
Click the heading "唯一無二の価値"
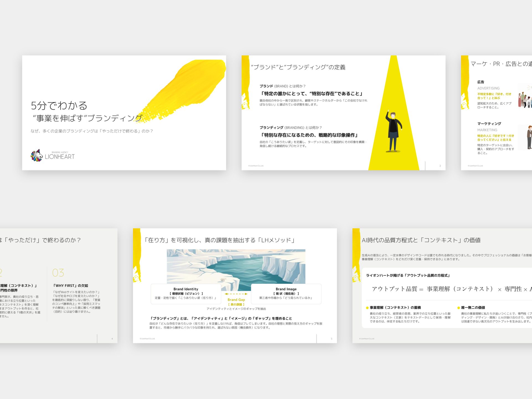click(473, 308)
